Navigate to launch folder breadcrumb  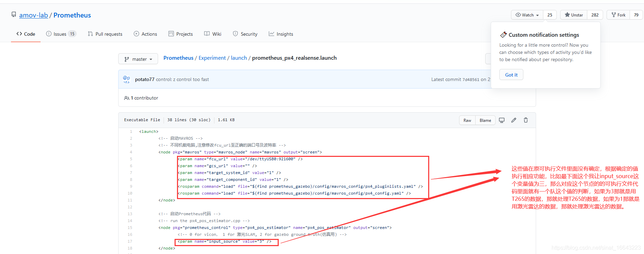click(x=239, y=58)
